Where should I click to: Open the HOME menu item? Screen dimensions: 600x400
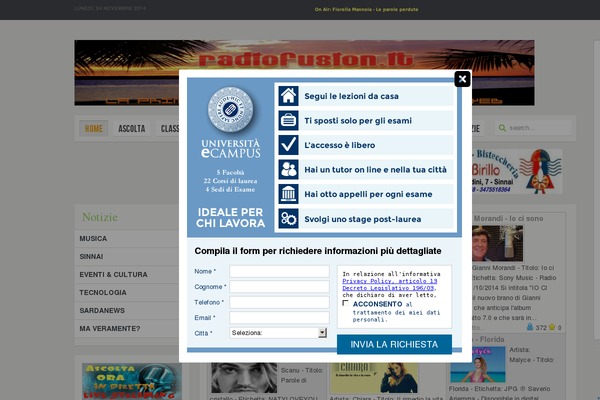coord(94,128)
